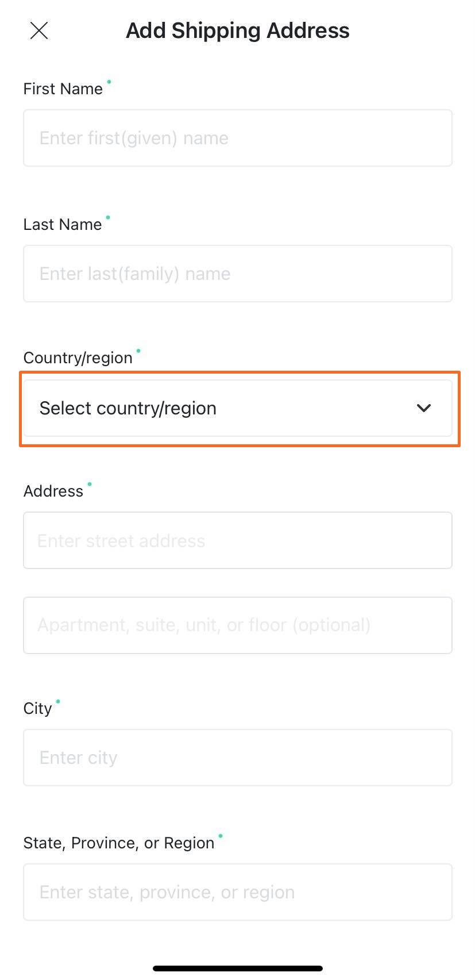
Task: Click the required indicator dot next to First Name
Action: point(109,82)
